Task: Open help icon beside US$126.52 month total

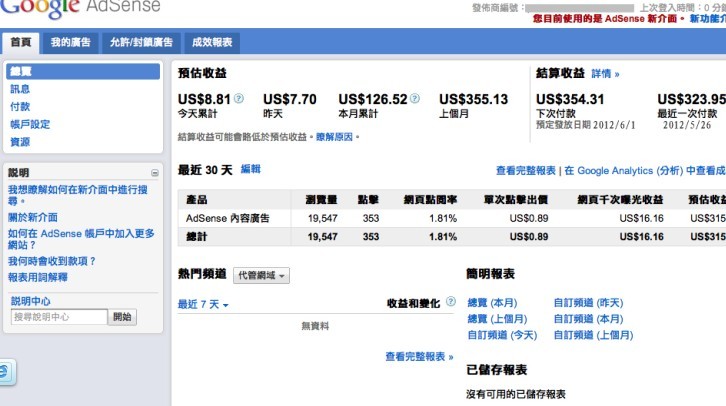Action: (x=415, y=98)
